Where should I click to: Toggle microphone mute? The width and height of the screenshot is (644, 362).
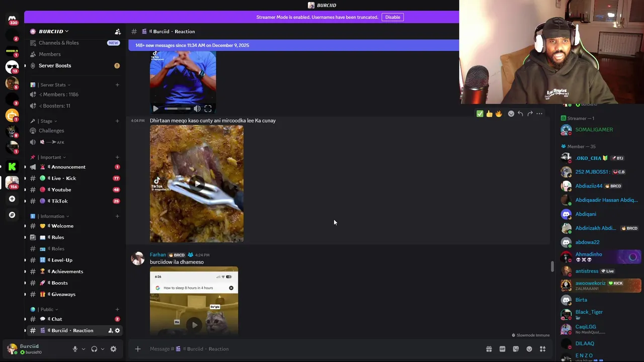coord(75,349)
